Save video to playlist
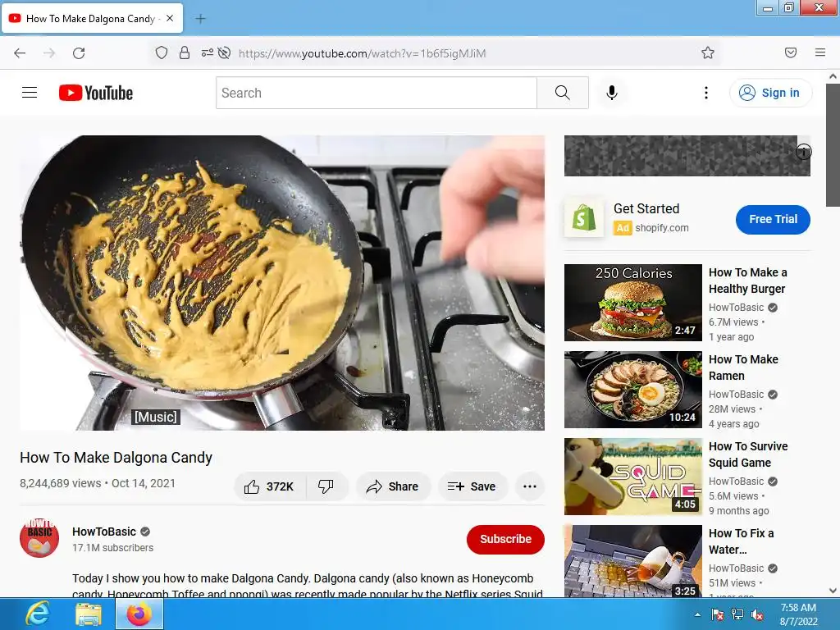Screen dimensions: 840x630 pyautogui.click(x=472, y=486)
